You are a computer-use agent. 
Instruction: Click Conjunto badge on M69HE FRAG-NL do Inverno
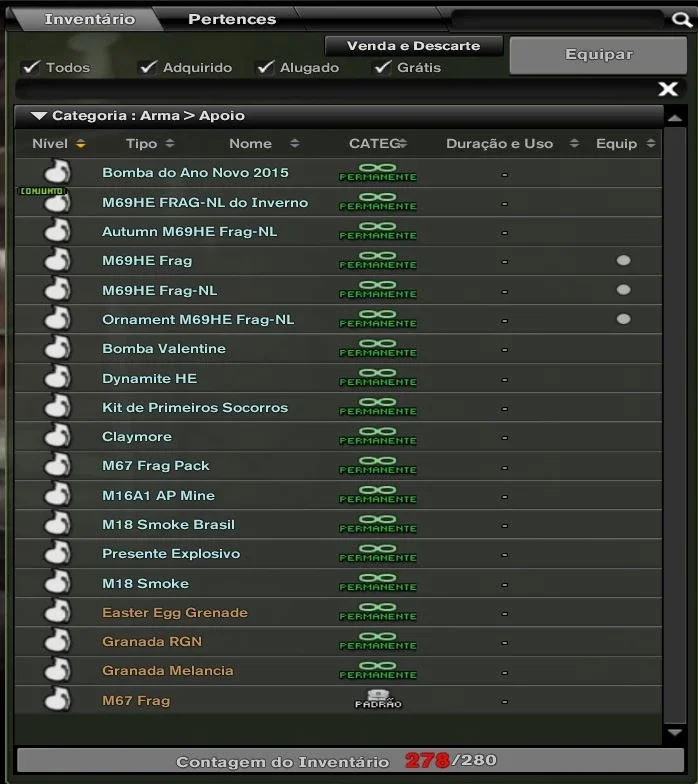coord(42,191)
